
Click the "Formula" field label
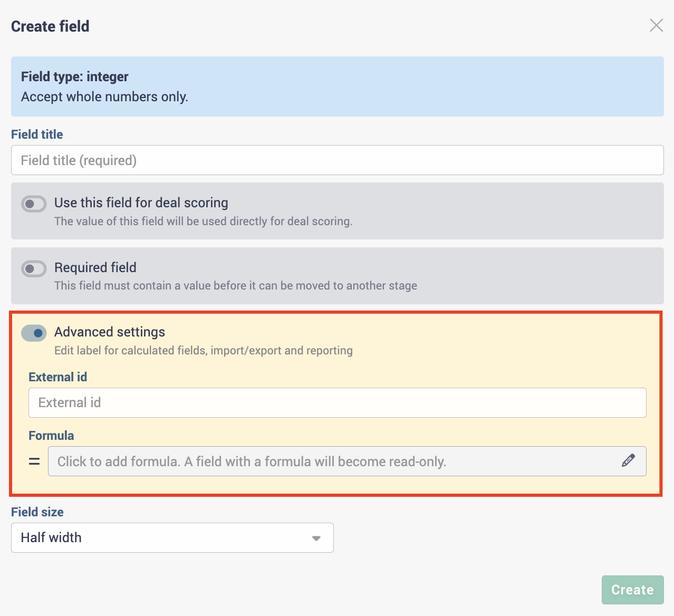click(51, 436)
